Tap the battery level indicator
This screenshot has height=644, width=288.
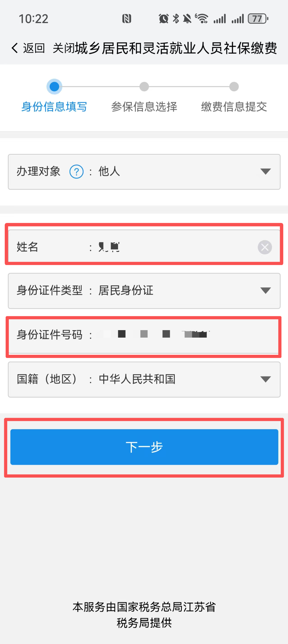258,19
